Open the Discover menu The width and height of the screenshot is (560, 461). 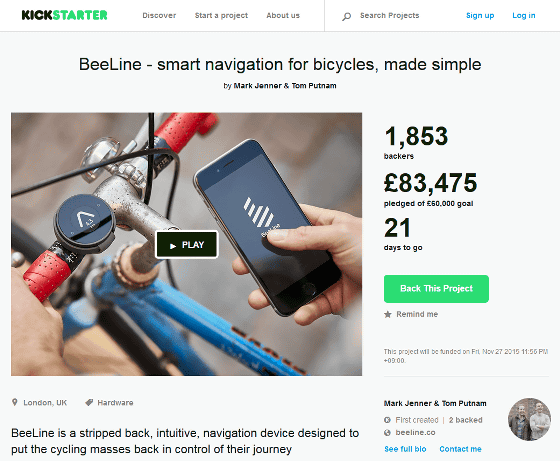coord(159,15)
